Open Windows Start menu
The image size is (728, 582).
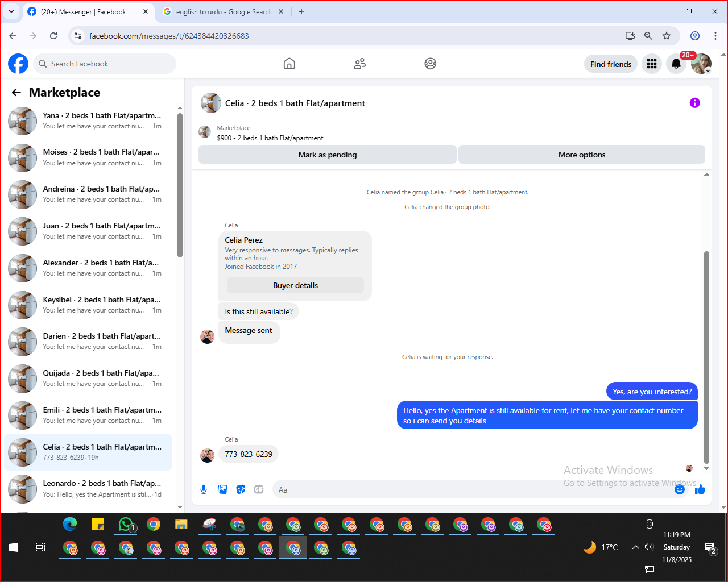14,547
